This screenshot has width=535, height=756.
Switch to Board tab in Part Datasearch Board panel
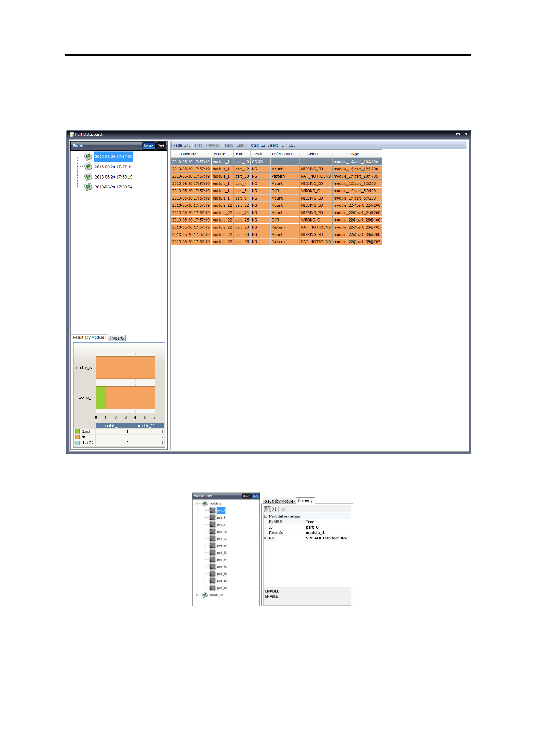tap(149, 146)
